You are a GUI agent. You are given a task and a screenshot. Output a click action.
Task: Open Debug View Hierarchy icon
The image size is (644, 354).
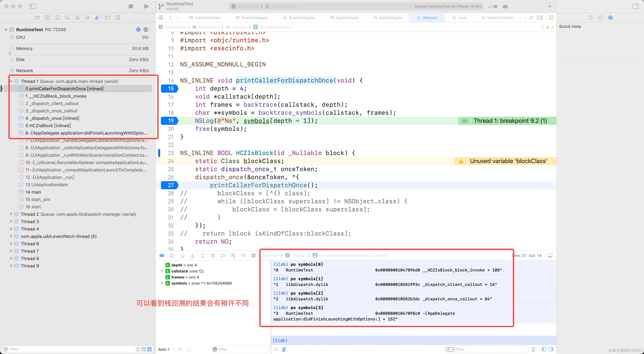(x=213, y=256)
